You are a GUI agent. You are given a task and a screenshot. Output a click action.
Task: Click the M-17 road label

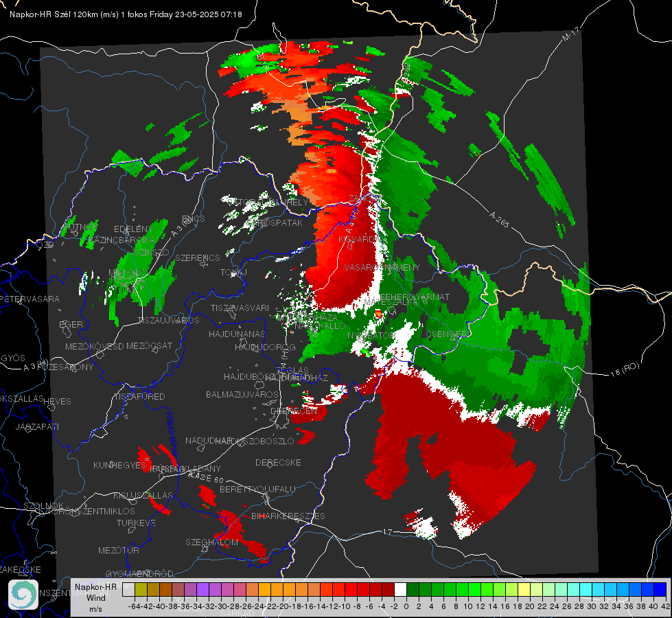(570, 34)
